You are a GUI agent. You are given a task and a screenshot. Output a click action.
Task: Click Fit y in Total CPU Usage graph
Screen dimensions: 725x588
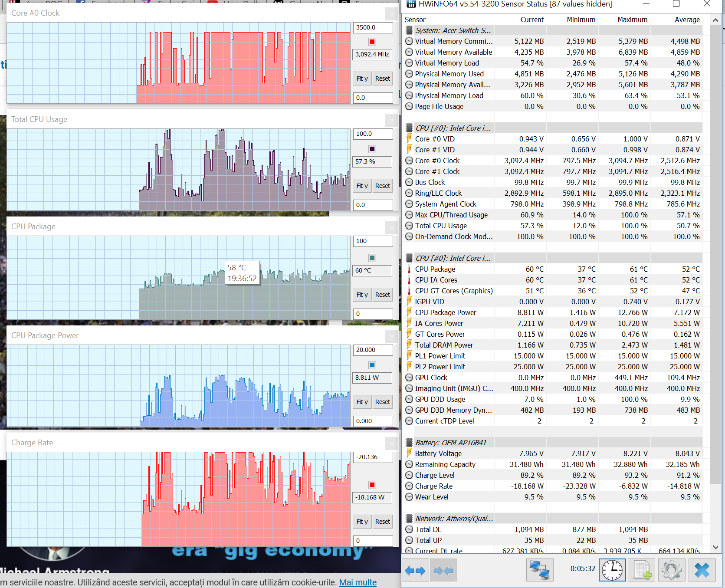pyautogui.click(x=362, y=186)
